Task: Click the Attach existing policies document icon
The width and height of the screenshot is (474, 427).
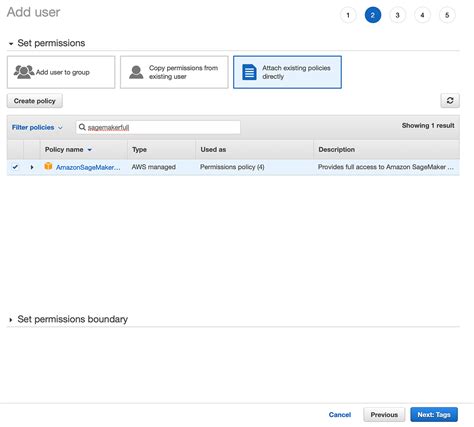Action: coord(249,72)
